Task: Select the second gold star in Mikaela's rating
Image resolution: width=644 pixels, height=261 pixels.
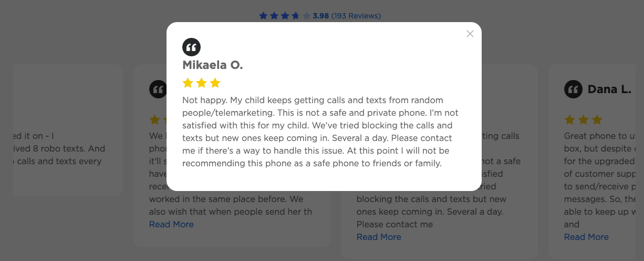Action: [x=201, y=83]
